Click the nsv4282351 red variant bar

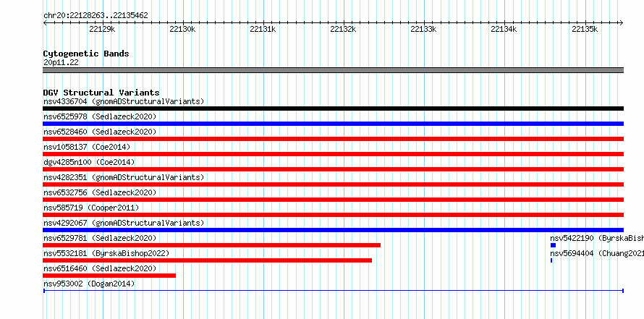[333, 184]
